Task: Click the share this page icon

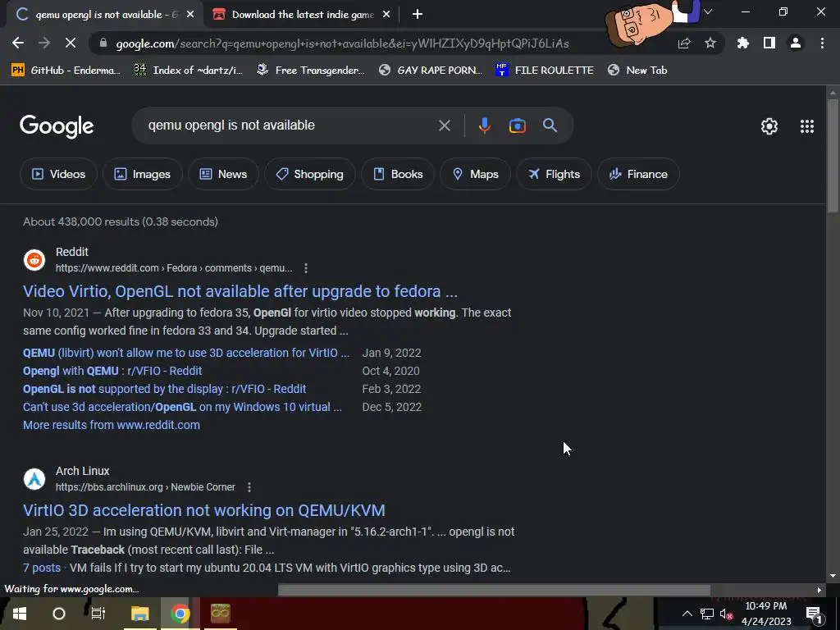Action: [x=684, y=43]
